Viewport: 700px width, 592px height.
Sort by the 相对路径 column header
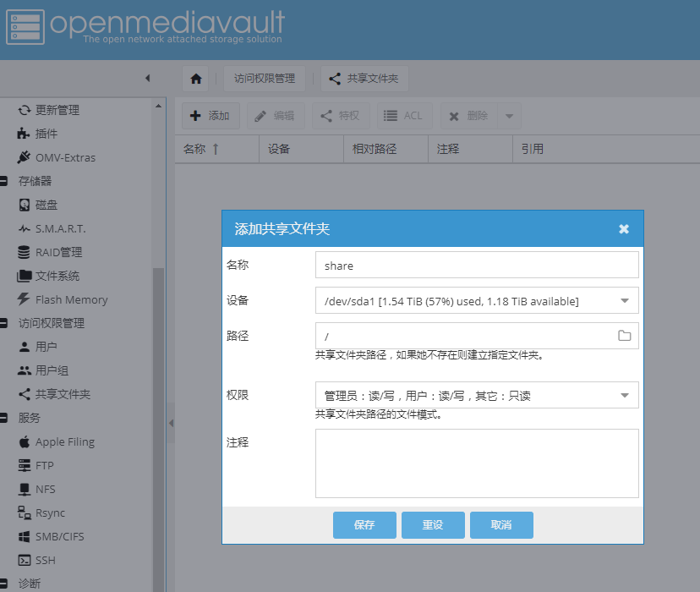386,149
